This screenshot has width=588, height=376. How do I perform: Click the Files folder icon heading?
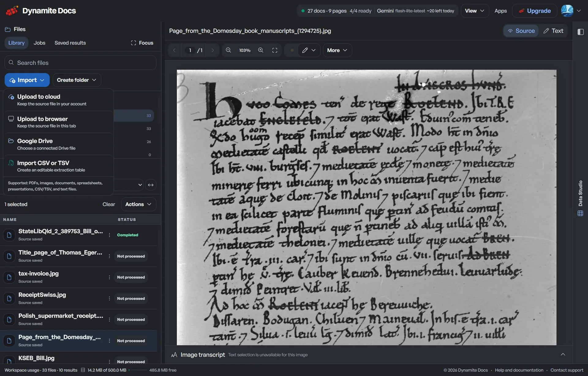click(x=8, y=29)
